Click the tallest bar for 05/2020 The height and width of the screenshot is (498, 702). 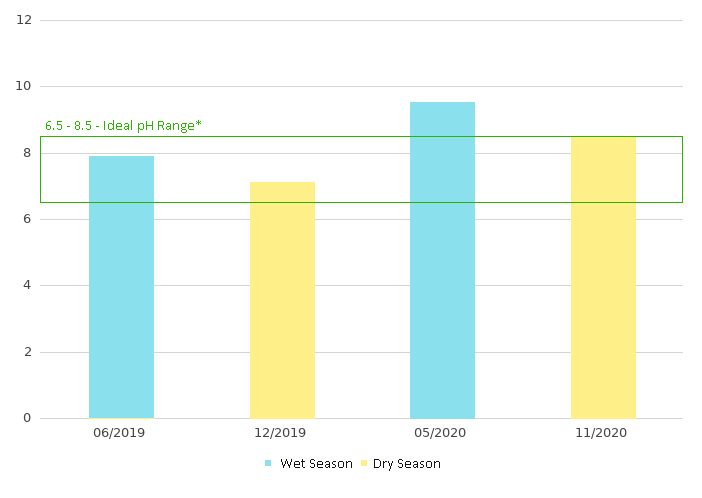(442, 260)
